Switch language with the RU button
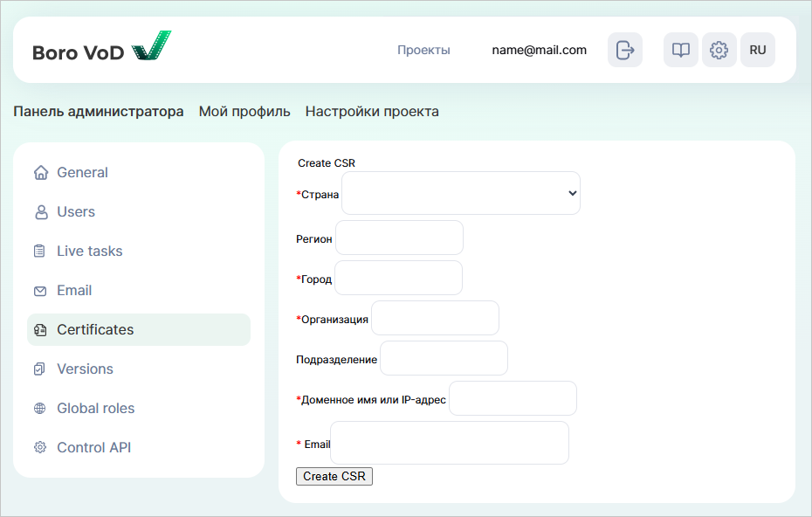This screenshot has height=517, width=812. [758, 51]
